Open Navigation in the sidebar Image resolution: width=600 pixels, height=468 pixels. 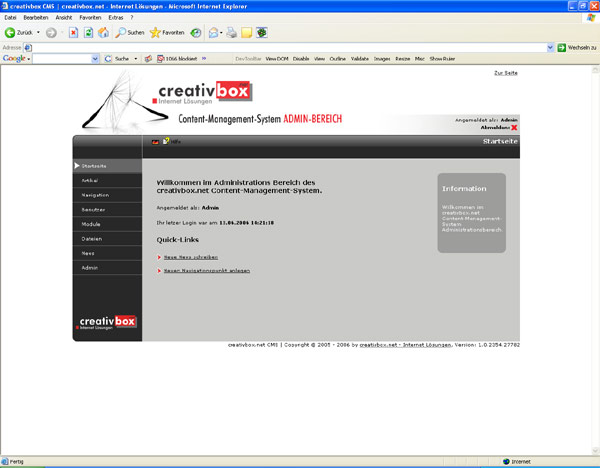click(107, 195)
